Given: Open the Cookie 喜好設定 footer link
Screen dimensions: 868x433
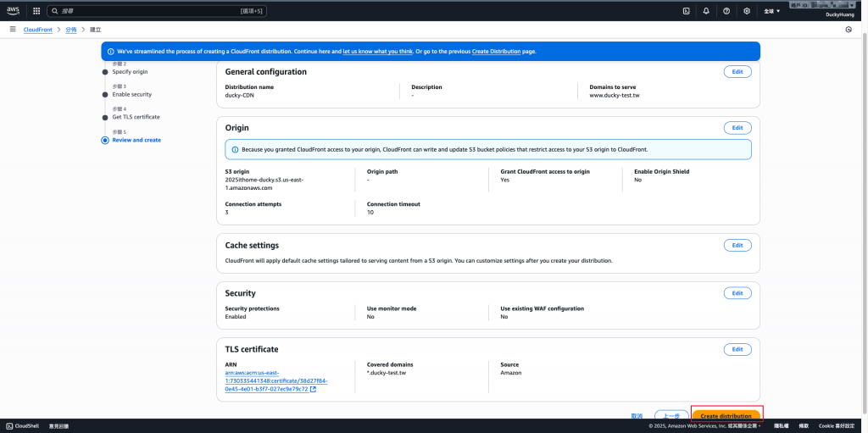Looking at the screenshot, I should point(837,426).
